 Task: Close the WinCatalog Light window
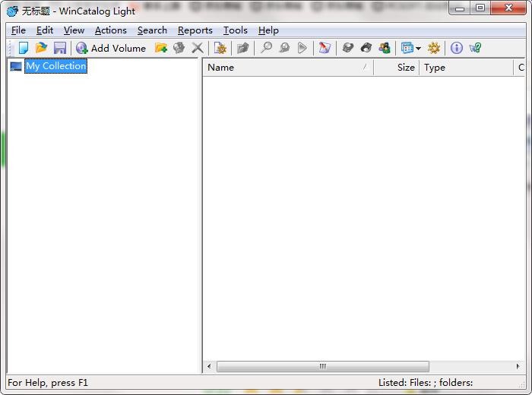508,8
